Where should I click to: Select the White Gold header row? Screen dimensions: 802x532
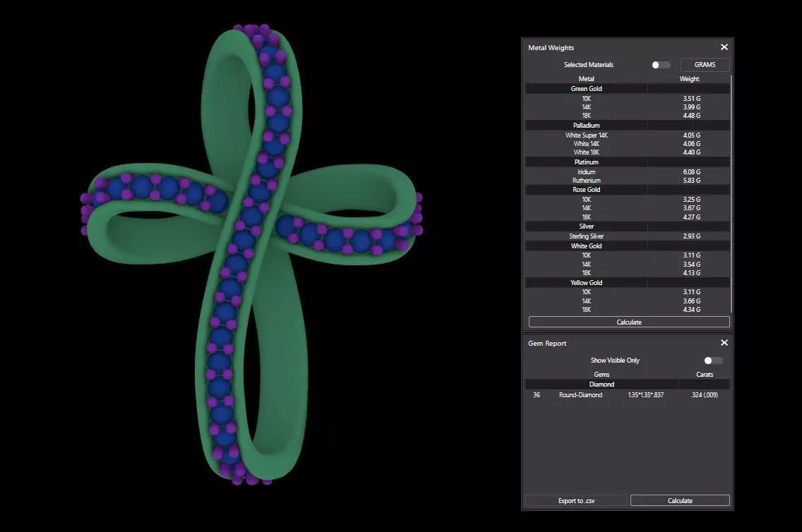click(x=628, y=246)
